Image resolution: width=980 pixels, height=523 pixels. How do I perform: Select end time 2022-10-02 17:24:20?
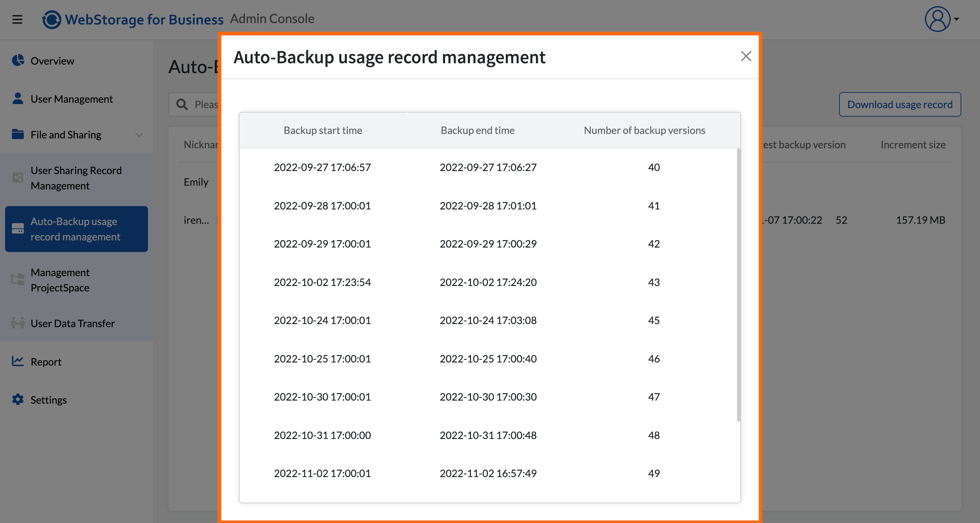click(488, 282)
